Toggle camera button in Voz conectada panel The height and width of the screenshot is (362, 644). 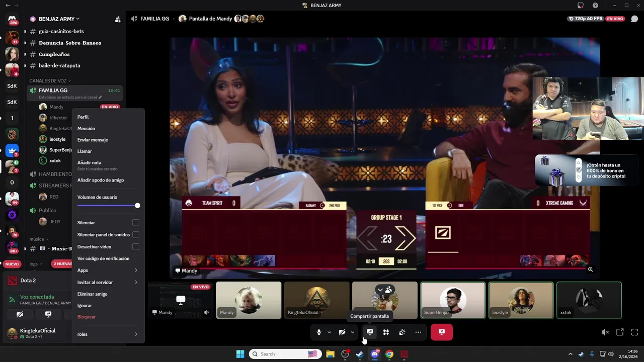(20, 314)
